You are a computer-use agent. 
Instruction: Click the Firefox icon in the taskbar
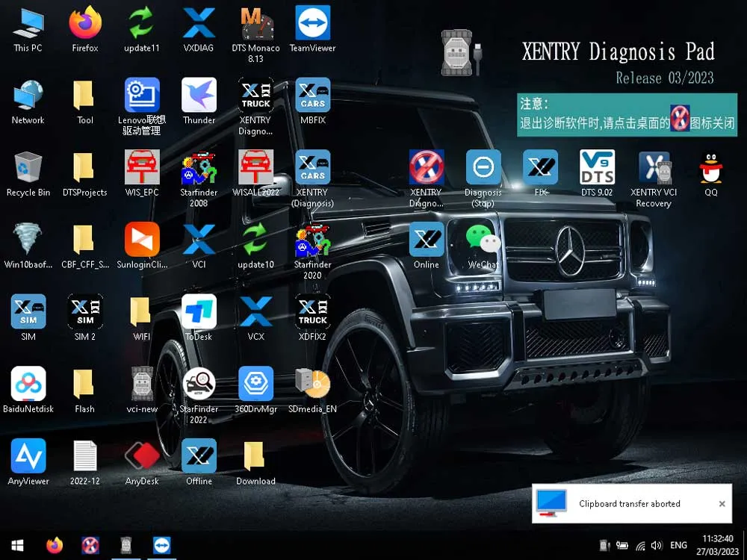(55, 545)
